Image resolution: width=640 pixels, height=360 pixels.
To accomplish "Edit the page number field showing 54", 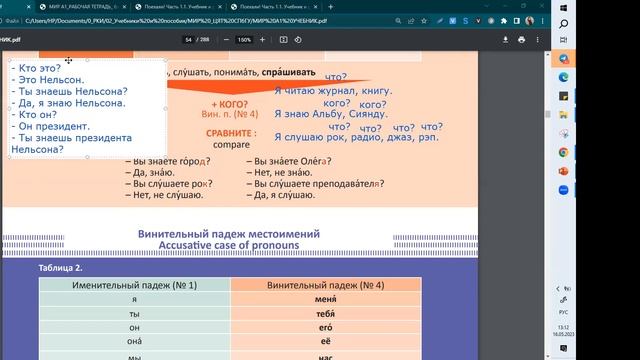I will [188, 40].
